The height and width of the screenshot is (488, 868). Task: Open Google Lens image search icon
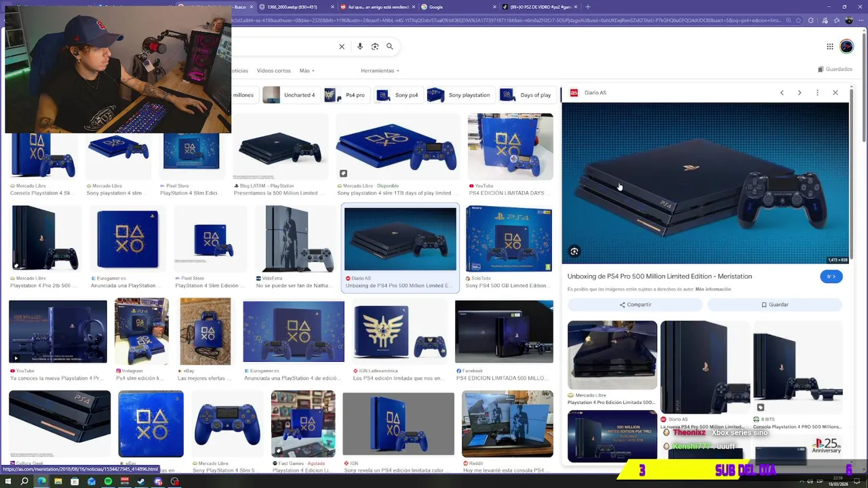375,47
